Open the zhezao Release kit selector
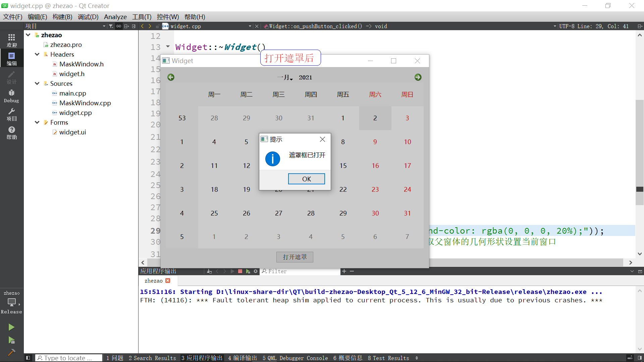The image size is (644, 362). pos(11,302)
